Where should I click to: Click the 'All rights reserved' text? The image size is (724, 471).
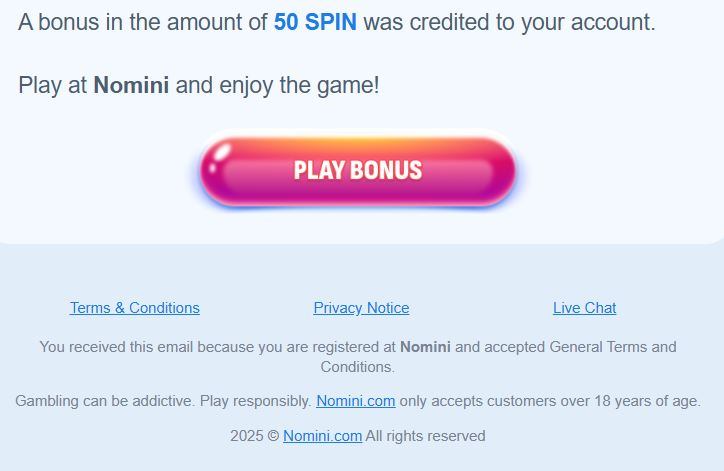tap(425, 436)
